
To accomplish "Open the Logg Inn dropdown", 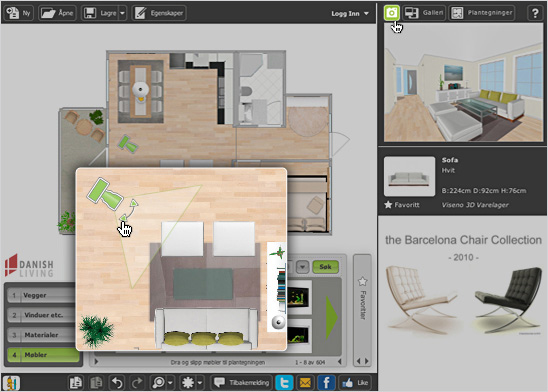I will pyautogui.click(x=350, y=14).
